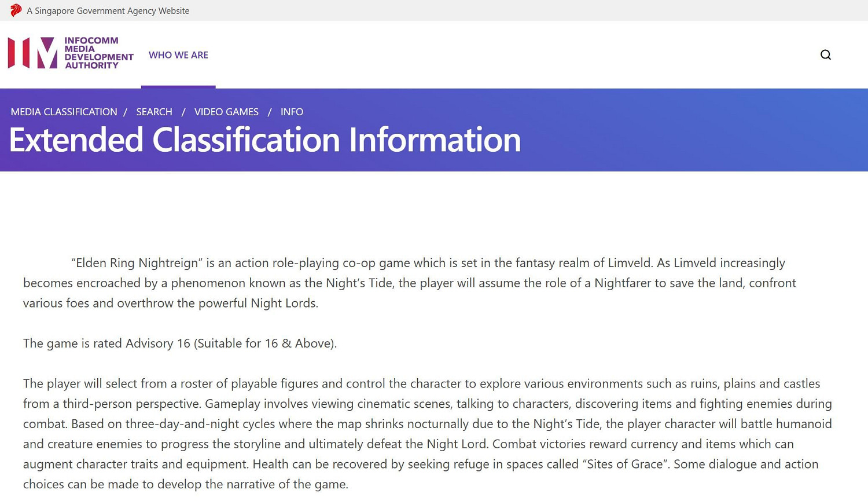Viewport: 868px width, 501px height.
Task: Click "Advisory 16" in the rating sentence
Action: [158, 343]
